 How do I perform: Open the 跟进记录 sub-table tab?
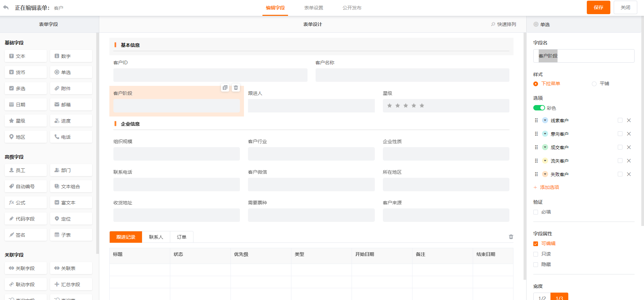(126, 237)
